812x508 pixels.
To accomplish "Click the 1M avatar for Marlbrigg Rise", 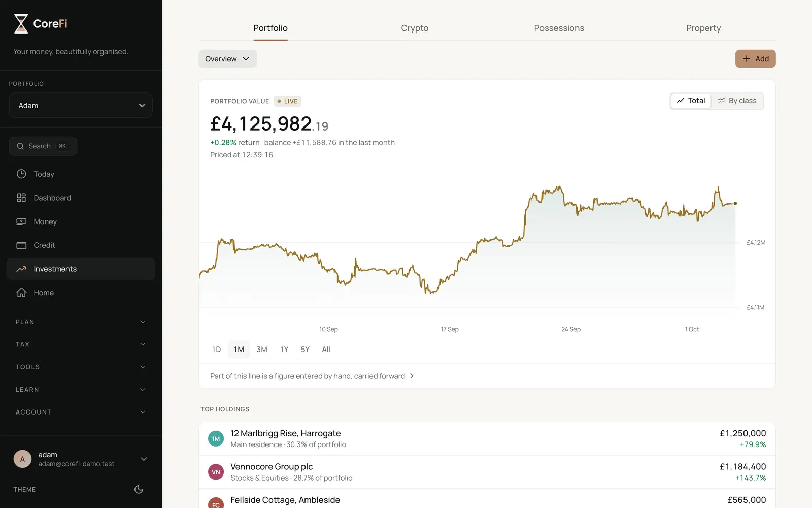I will point(216,439).
